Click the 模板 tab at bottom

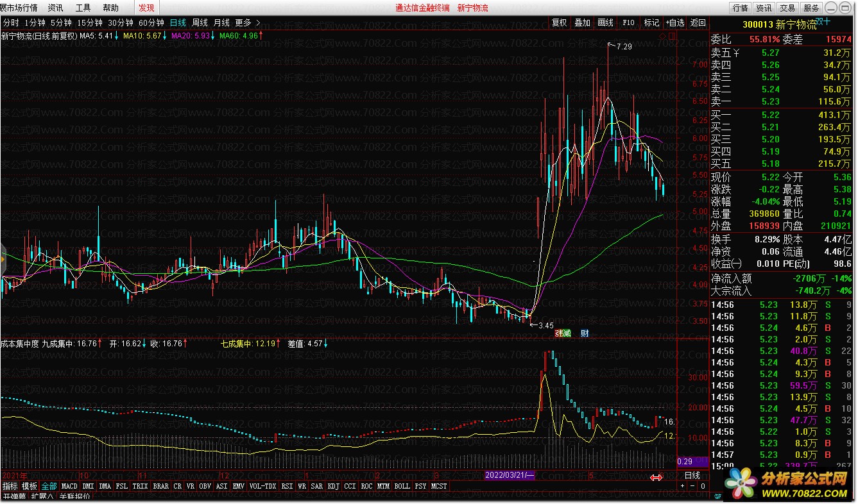point(30,487)
